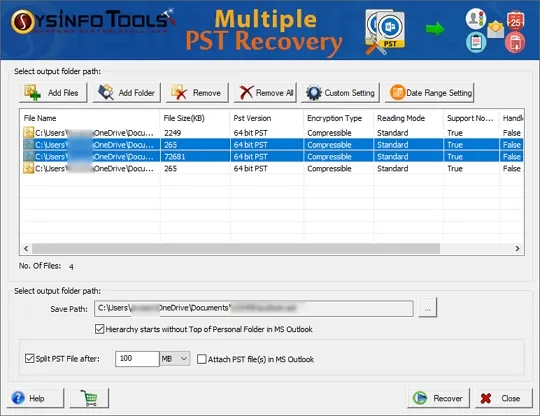The height and width of the screenshot is (416, 540).
Task: Click the Add Folder button
Action: [x=126, y=93]
